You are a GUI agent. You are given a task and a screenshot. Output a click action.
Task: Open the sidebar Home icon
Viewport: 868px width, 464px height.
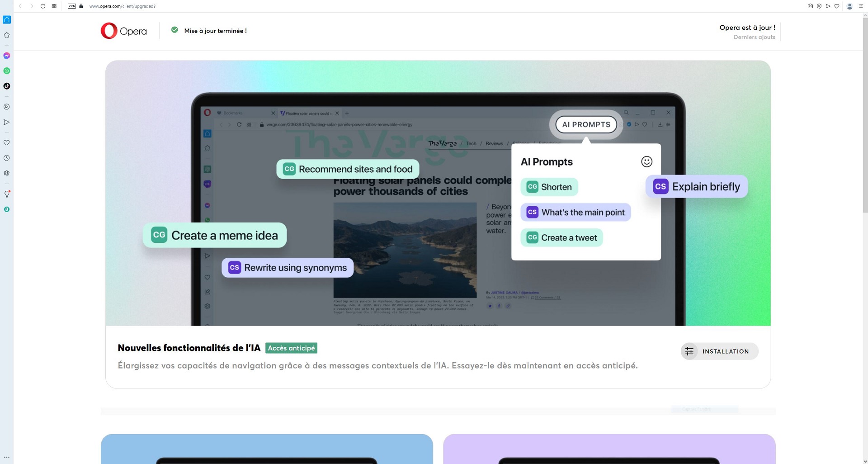(x=7, y=19)
